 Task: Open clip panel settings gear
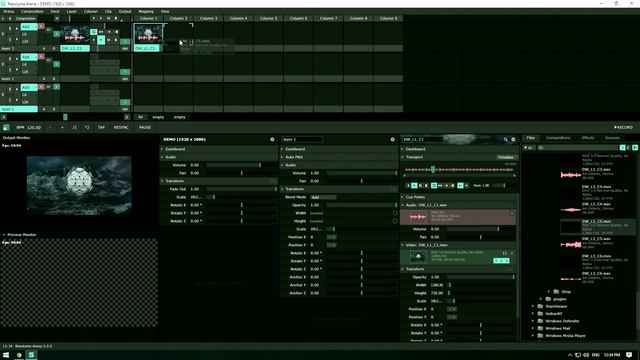coord(513,140)
